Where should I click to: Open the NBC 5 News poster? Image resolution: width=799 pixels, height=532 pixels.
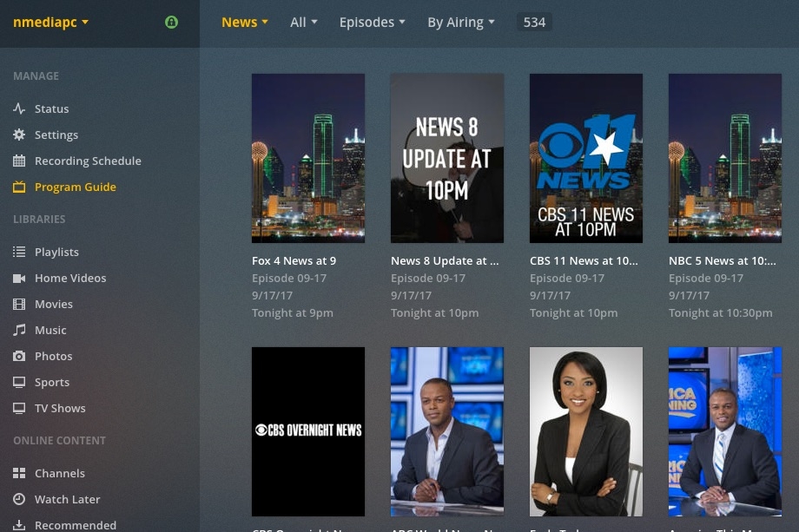coord(724,158)
